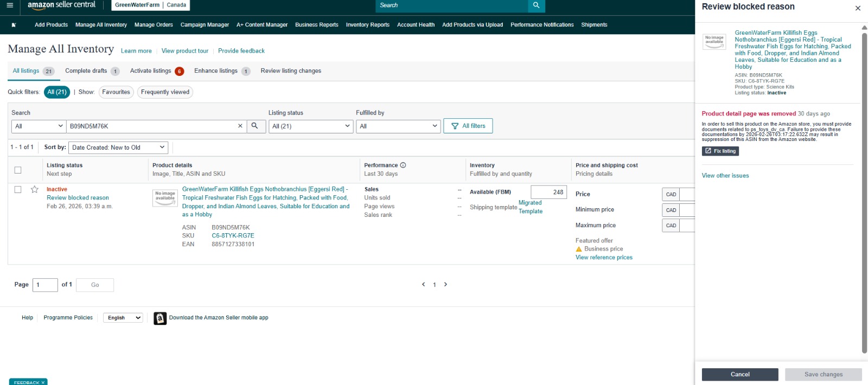Screen dimensions: 868x385
Task: Open the hamburger navigation menu
Action: tap(10, 5)
